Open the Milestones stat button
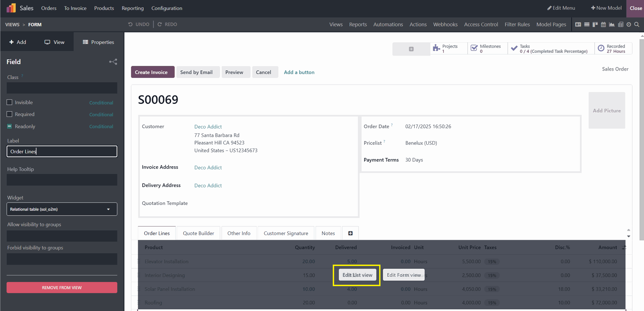This screenshot has height=311, width=644. pos(488,48)
